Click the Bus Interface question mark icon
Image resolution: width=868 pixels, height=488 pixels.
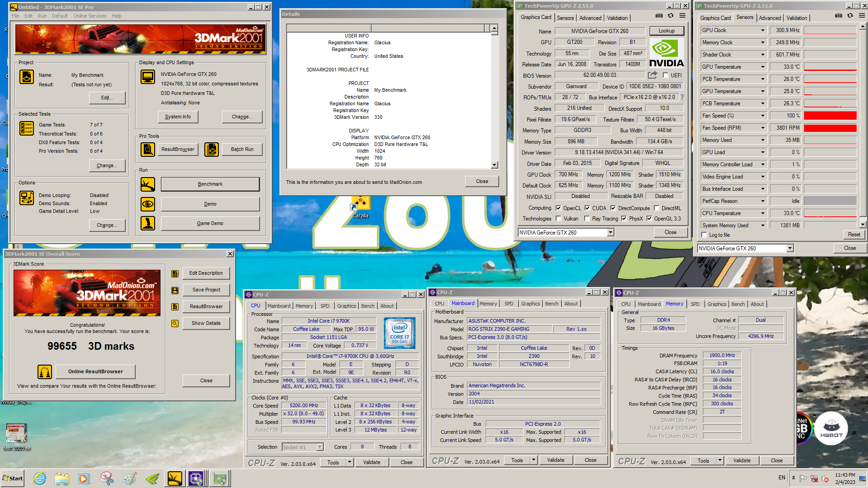pyautogui.click(x=682, y=97)
